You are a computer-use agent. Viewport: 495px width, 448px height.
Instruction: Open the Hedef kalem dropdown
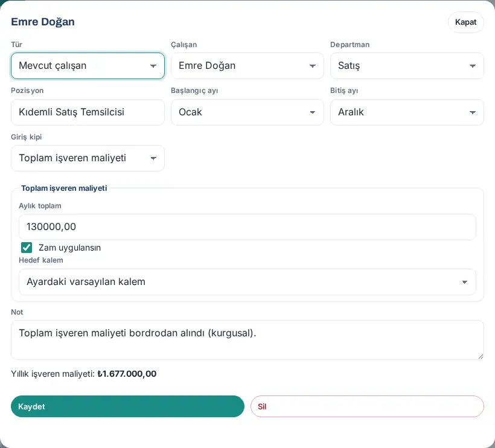(247, 282)
